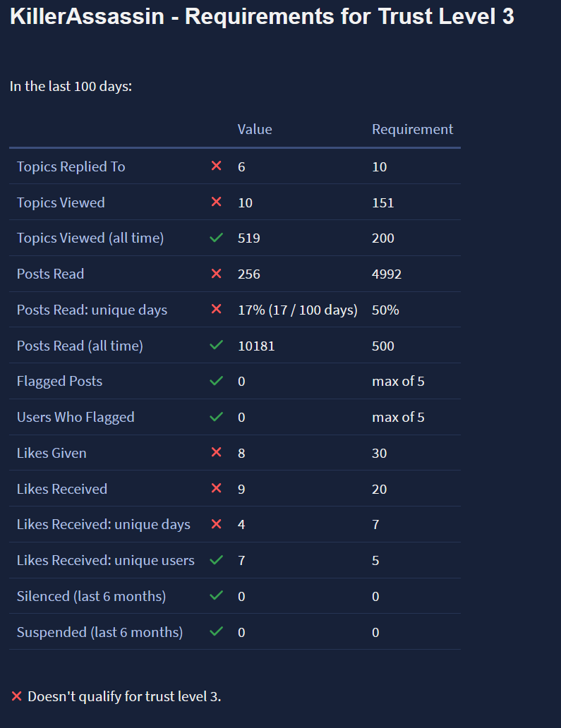Screen dimensions: 561x728
Task: Click the red X beside Likes Given
Action: 217,453
